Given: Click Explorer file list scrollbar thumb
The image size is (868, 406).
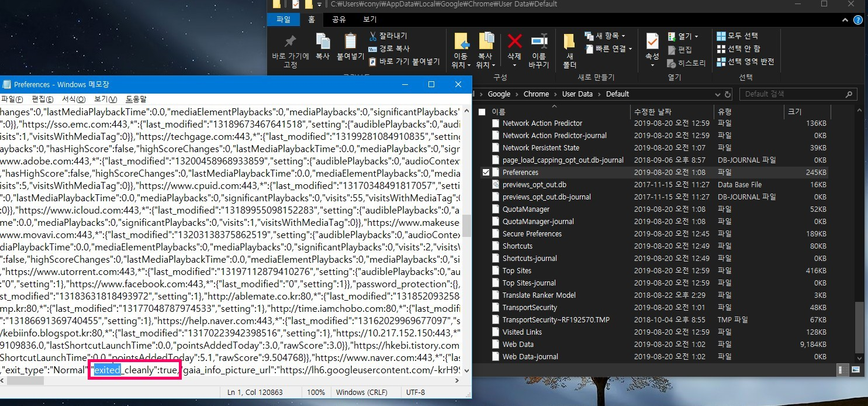Looking at the screenshot, I should [x=859, y=328].
